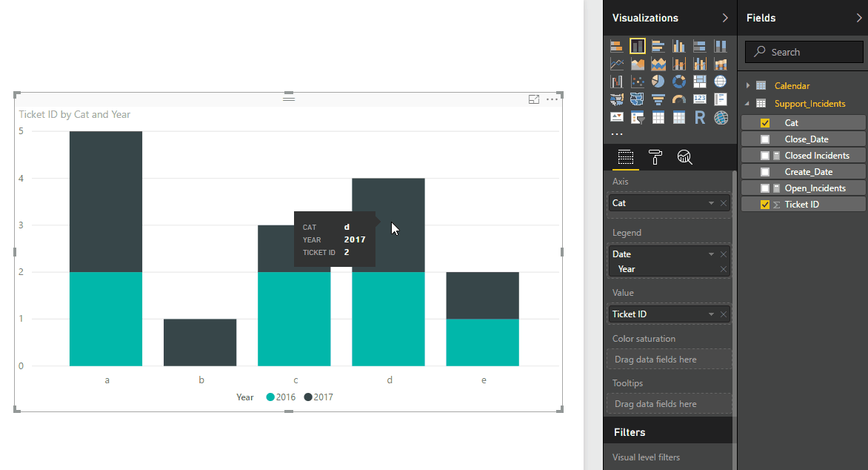Select the shape map visual
This screenshot has height=470, width=868.
coord(637,99)
